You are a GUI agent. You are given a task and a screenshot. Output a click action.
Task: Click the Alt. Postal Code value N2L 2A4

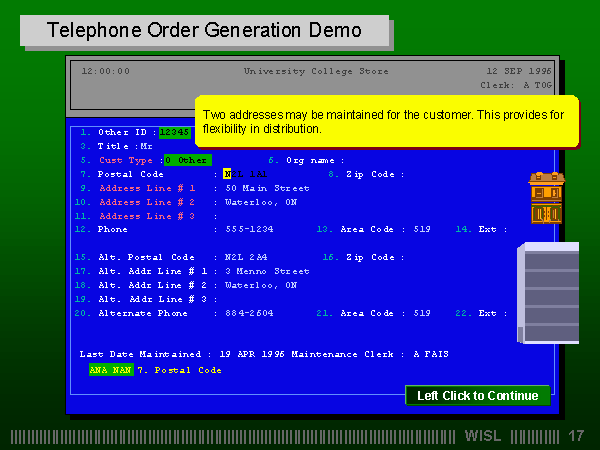point(246,257)
